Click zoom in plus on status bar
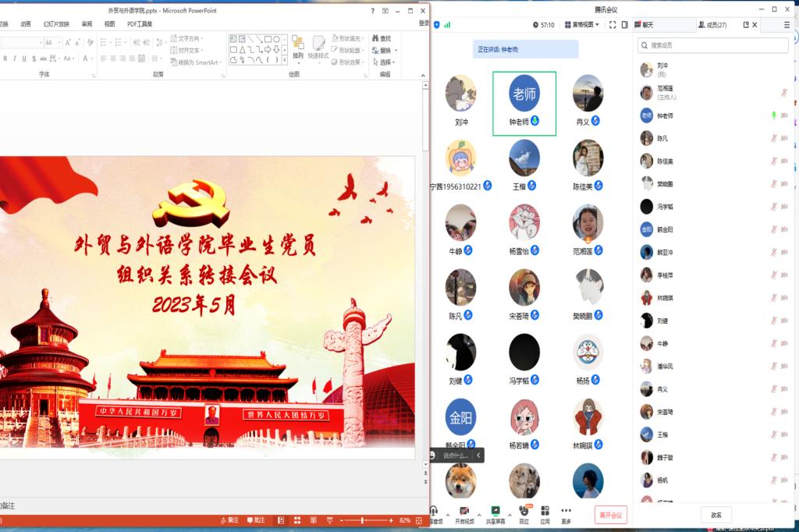Image resolution: width=799 pixels, height=532 pixels. tap(391, 520)
